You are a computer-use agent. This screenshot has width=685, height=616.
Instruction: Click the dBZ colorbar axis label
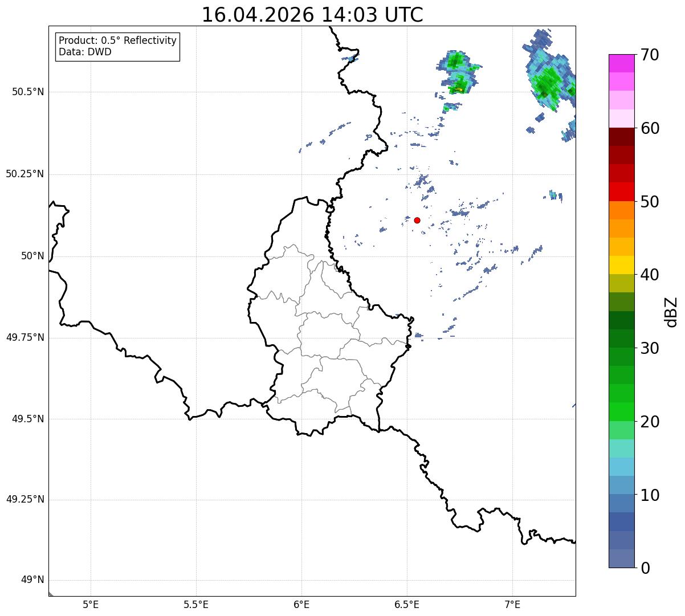coord(671,311)
